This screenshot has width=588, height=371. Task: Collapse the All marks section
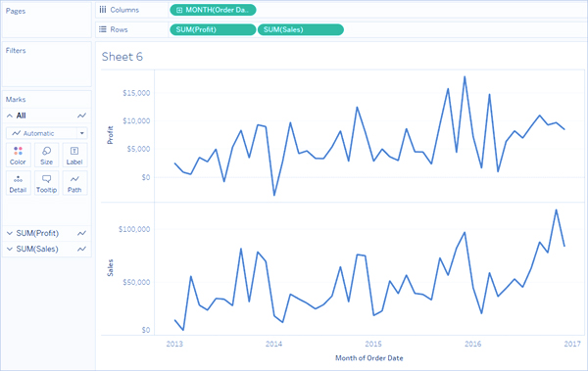pos(10,116)
